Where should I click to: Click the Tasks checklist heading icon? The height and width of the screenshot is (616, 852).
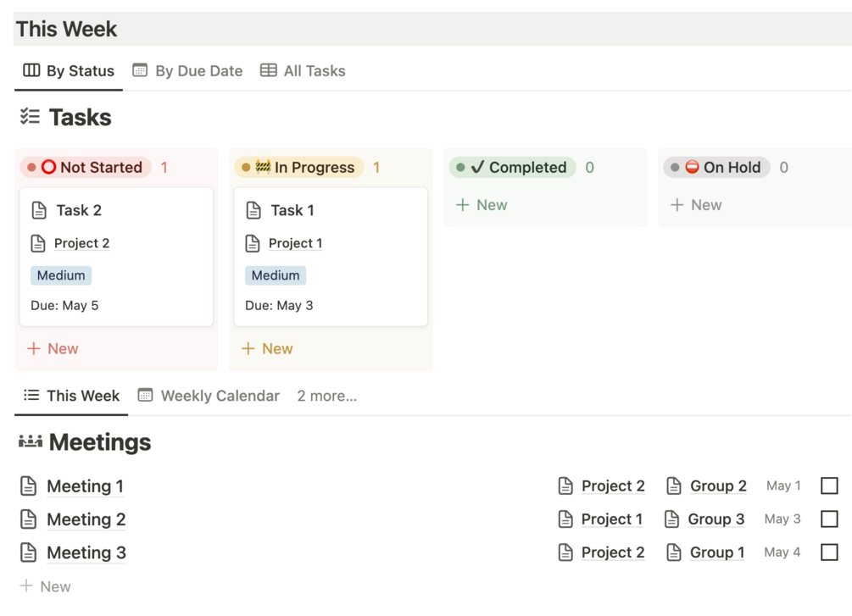click(31, 117)
